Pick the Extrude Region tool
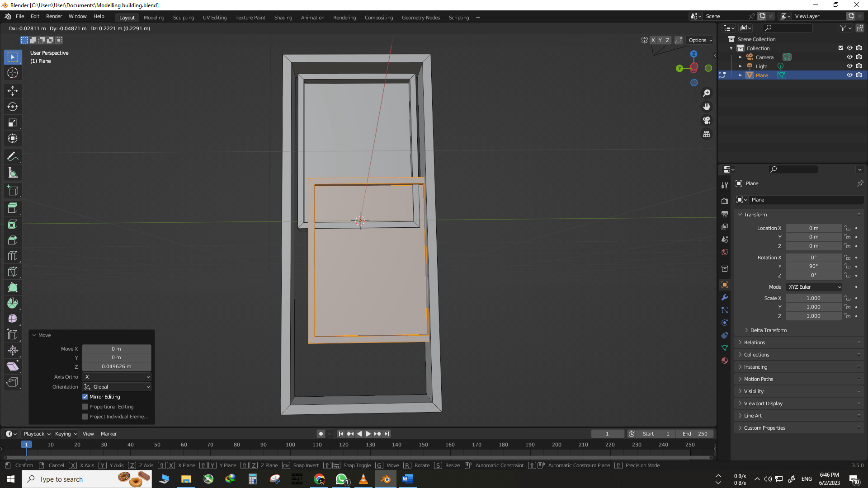This screenshot has height=488, width=868. coord(13,208)
